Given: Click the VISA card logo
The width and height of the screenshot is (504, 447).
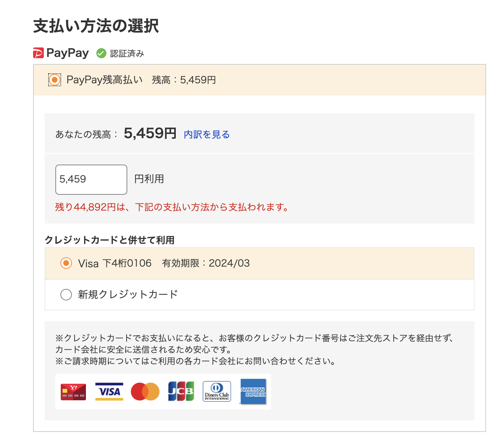Looking at the screenshot, I should (109, 392).
